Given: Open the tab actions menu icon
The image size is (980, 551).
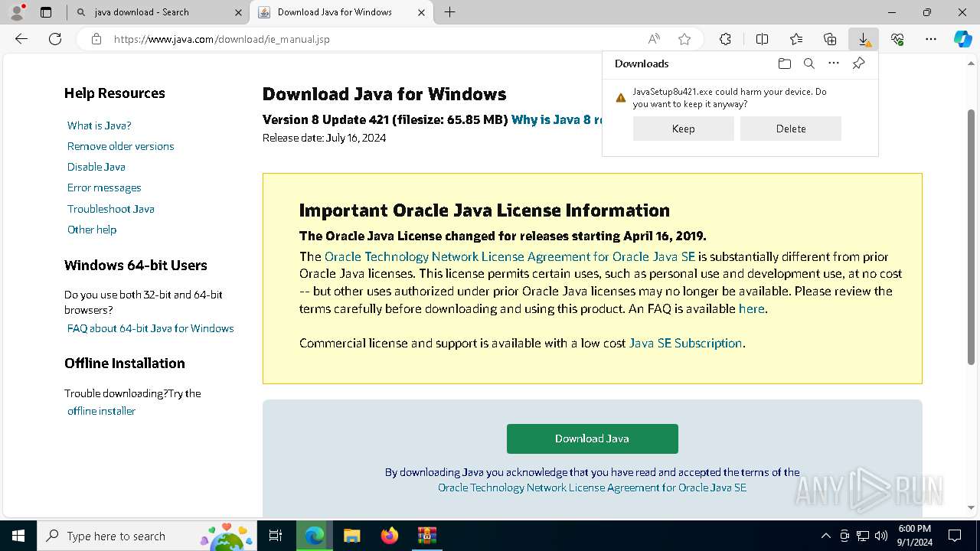Looking at the screenshot, I should click(46, 12).
